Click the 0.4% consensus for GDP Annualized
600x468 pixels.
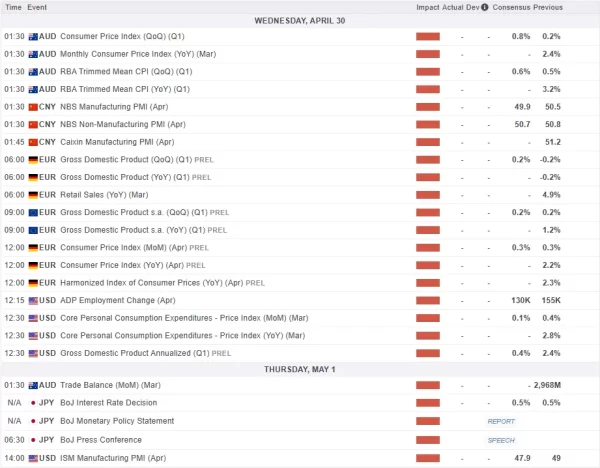point(521,353)
